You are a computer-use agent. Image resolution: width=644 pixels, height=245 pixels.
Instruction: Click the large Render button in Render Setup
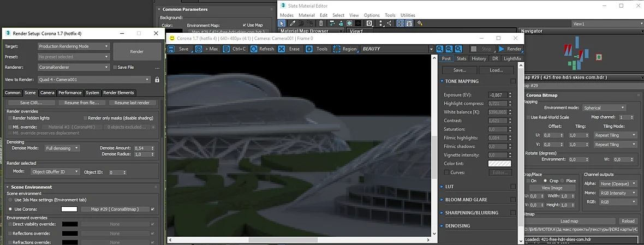click(x=137, y=51)
